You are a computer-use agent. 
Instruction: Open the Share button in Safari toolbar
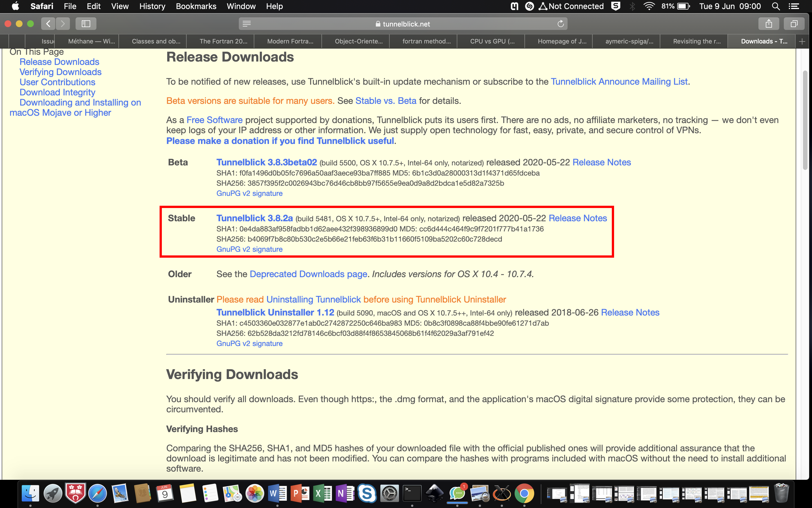pos(769,23)
